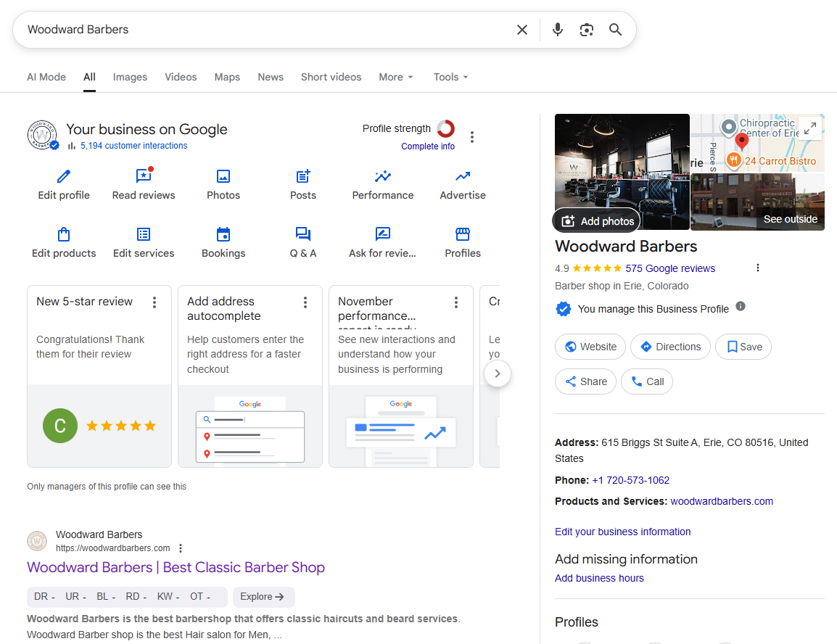
Task: Search by image with camera lens icon
Action: tap(586, 30)
